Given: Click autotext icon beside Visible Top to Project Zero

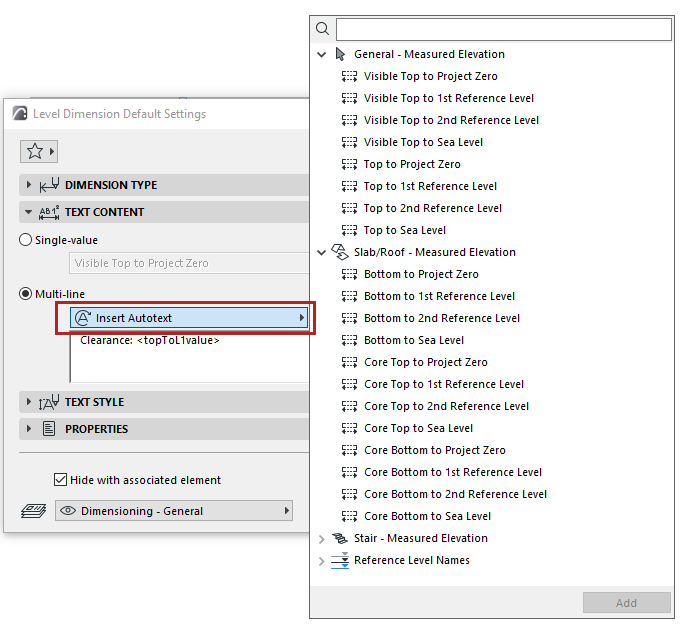Looking at the screenshot, I should click(349, 76).
